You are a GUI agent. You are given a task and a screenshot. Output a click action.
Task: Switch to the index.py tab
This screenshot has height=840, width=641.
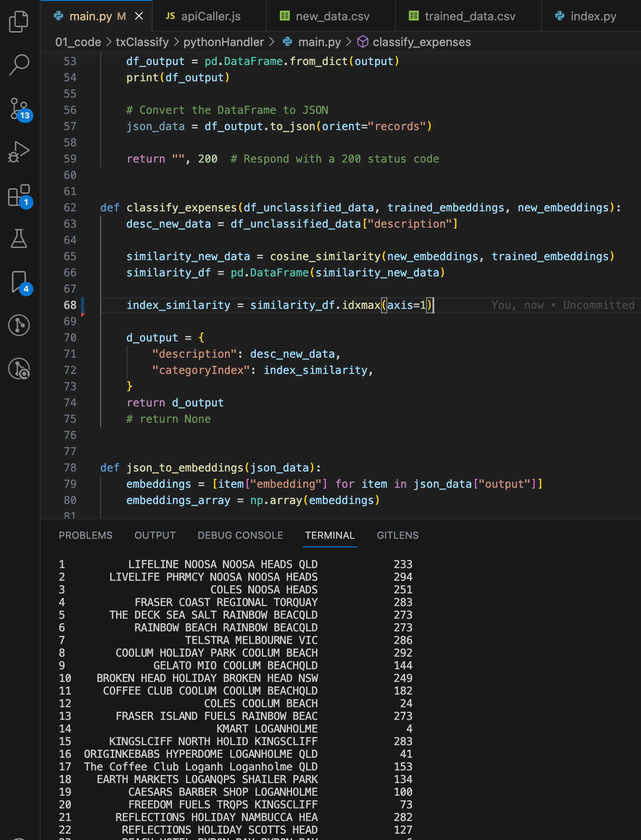tap(591, 16)
